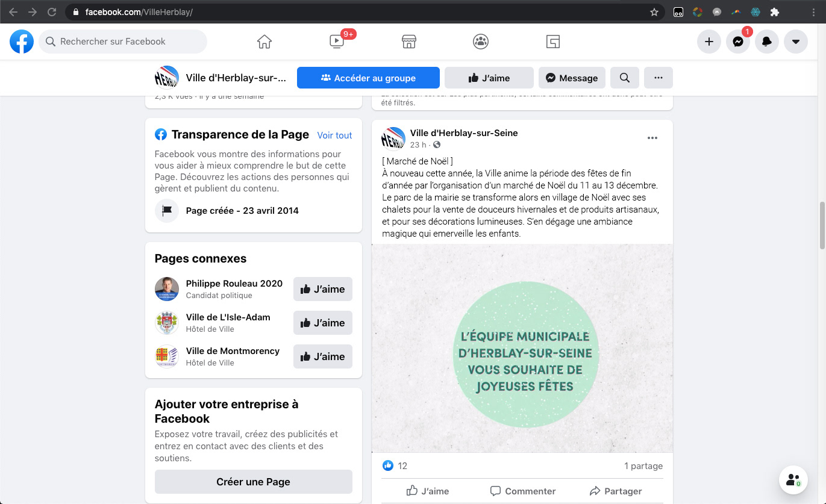
Task: Click Ville de Montmorency crest thumbnail
Action: point(167,356)
